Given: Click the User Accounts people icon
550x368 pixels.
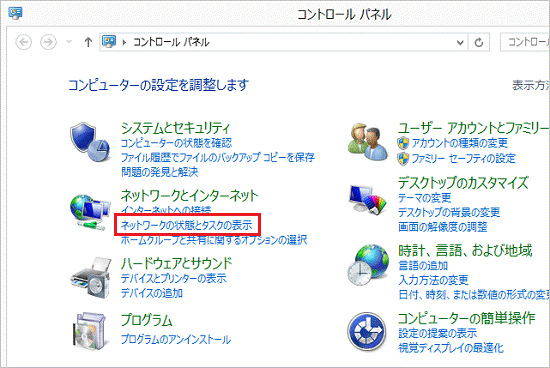Looking at the screenshot, I should pos(368,142).
